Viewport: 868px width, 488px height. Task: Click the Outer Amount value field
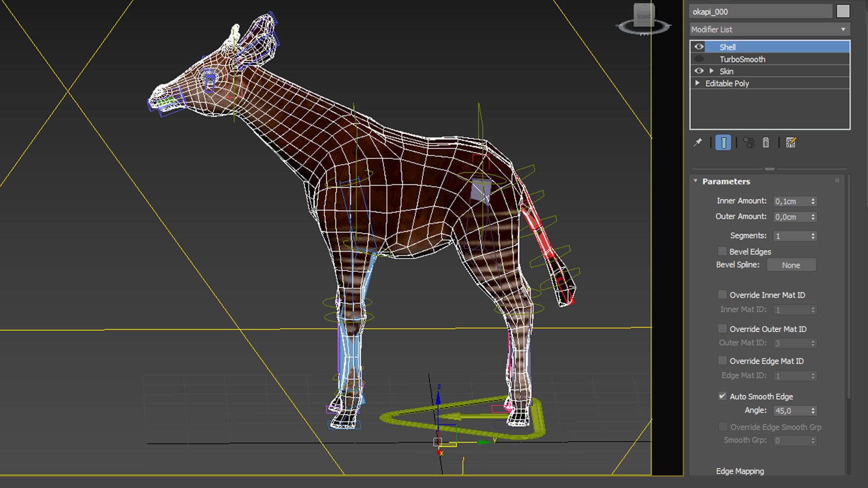[791, 217]
